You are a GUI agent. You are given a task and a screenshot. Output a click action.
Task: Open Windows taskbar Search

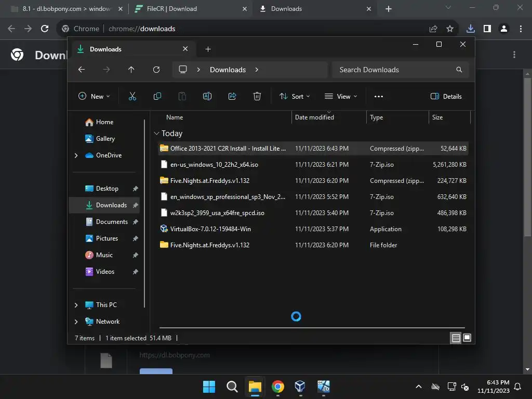click(x=232, y=387)
